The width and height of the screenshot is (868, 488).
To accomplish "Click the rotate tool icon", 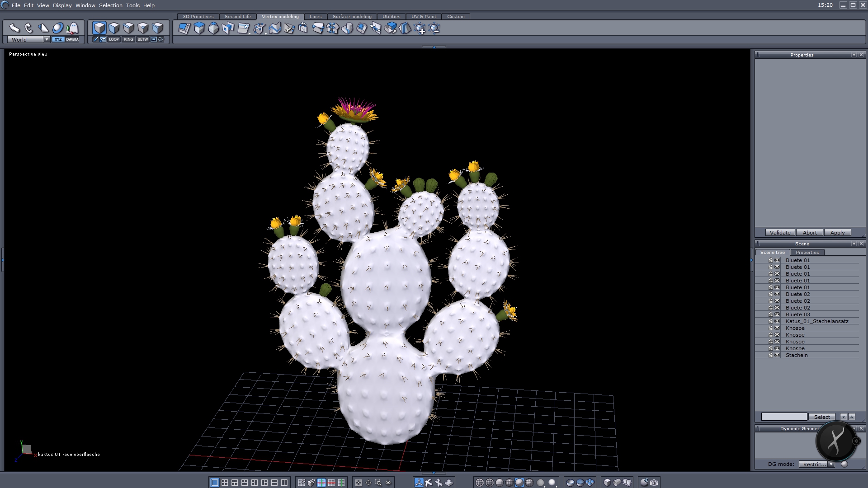I will coord(29,28).
